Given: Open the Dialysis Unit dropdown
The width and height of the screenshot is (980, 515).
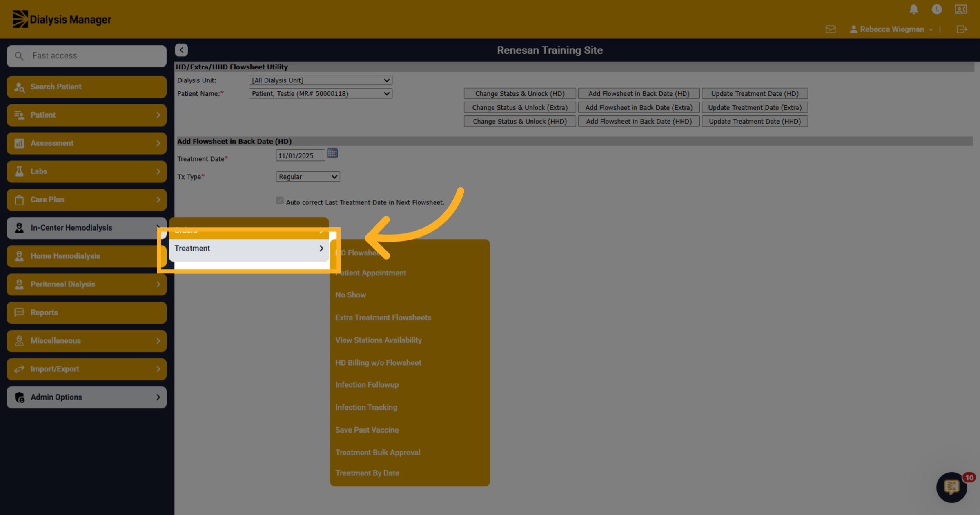Looking at the screenshot, I should 321,80.
